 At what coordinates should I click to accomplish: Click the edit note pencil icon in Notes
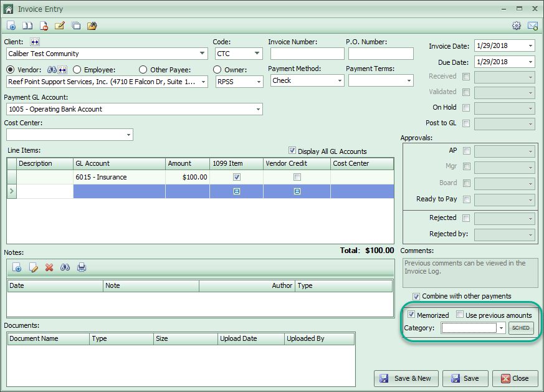(33, 267)
